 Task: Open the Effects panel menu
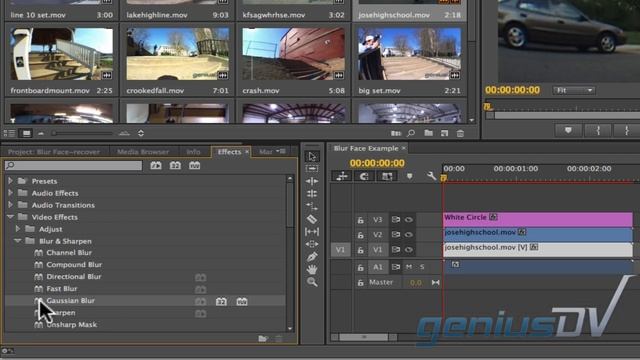click(280, 151)
